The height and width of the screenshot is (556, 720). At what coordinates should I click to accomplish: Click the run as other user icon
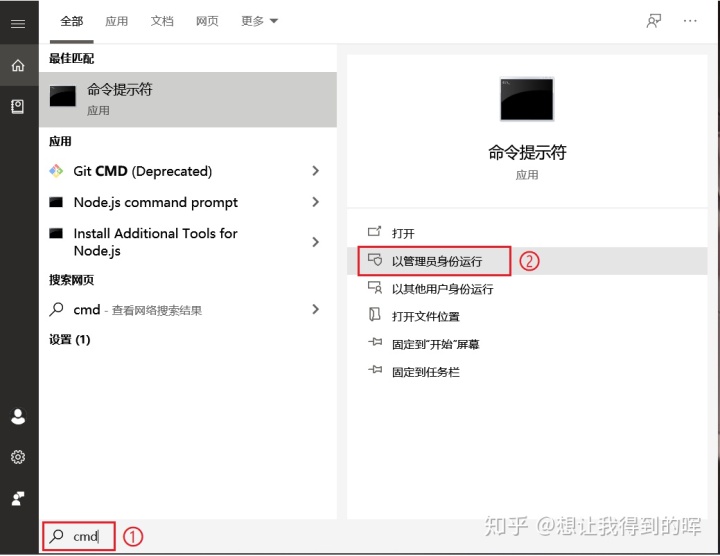pos(375,287)
